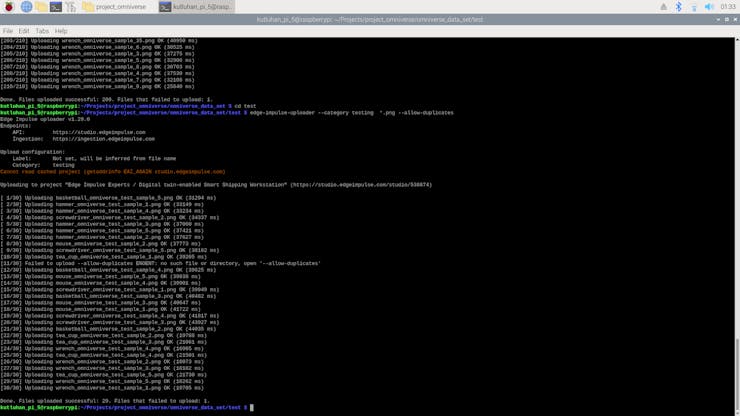Switch to the project_omniverse file manager window
The image size is (740, 416).
(115, 7)
